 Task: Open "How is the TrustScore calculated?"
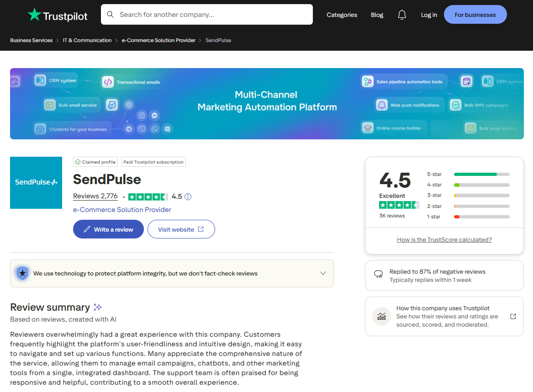pyautogui.click(x=444, y=239)
